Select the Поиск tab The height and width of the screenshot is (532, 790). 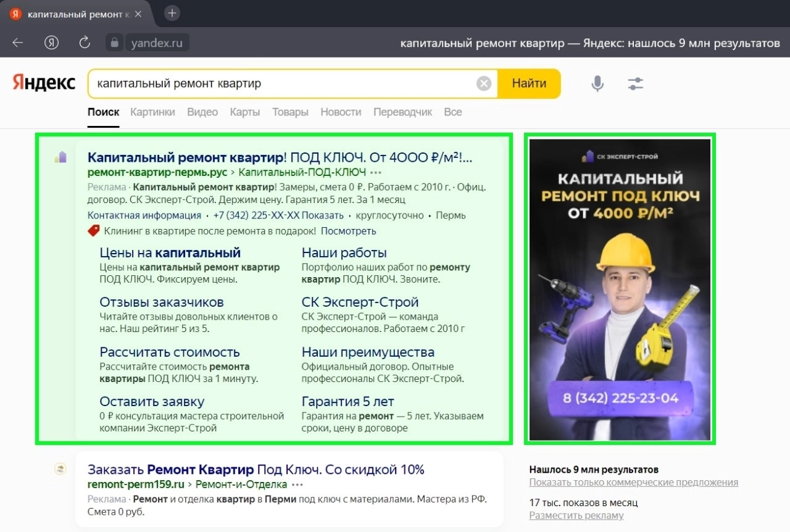pos(103,112)
